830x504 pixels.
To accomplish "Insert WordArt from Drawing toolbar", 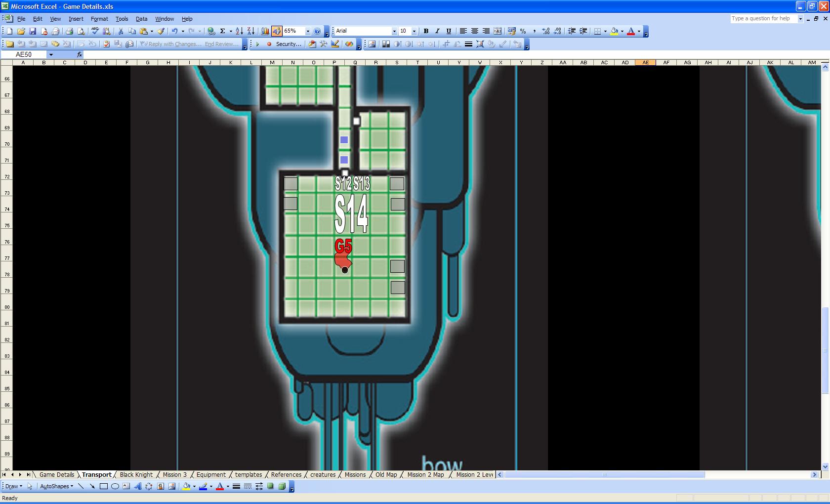I will pos(137,486).
